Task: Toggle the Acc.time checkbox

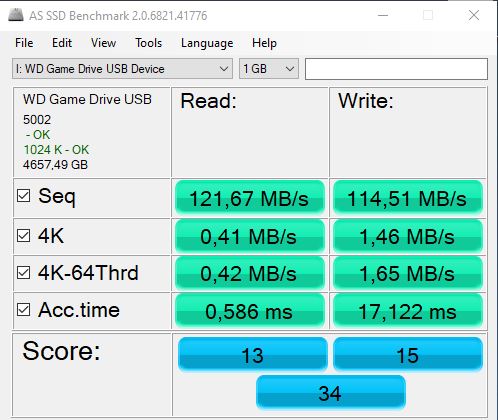Action: [24, 310]
